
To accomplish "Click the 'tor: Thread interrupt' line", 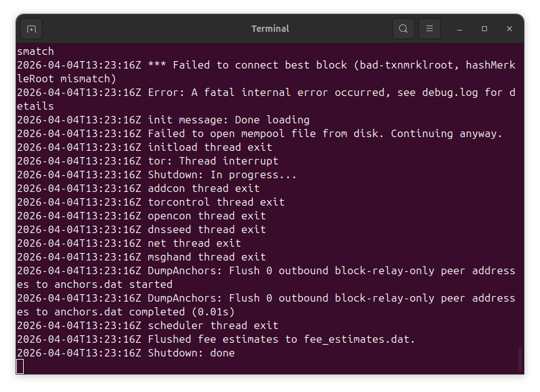I will [x=213, y=161].
